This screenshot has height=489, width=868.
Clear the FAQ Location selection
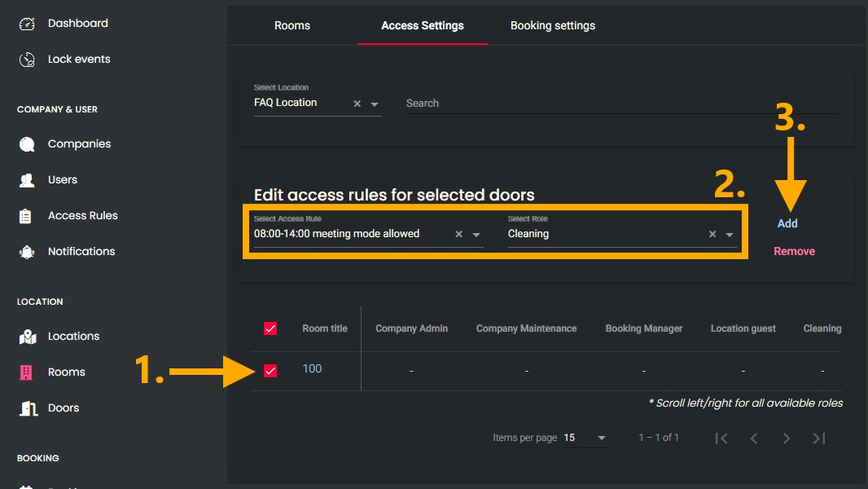click(x=357, y=104)
